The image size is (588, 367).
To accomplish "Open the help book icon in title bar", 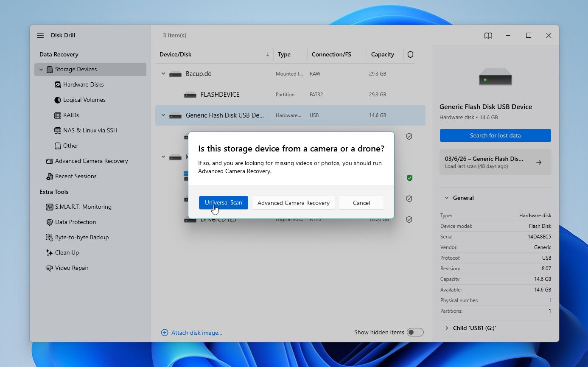I will 488,36.
